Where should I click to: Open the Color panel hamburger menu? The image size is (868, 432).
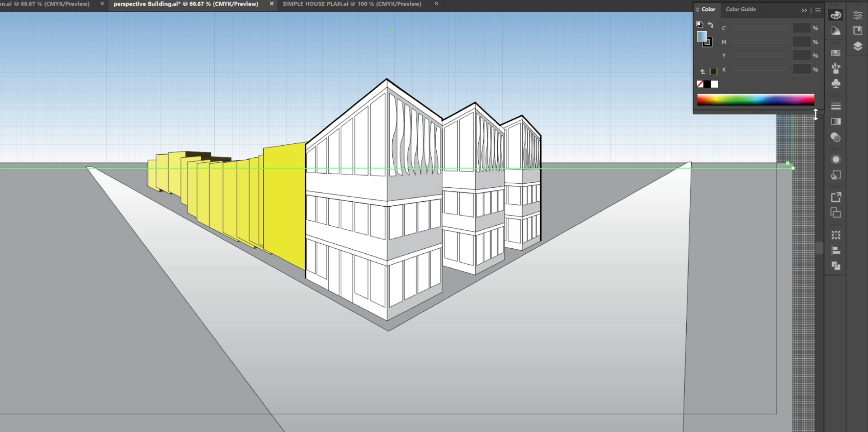818,10
